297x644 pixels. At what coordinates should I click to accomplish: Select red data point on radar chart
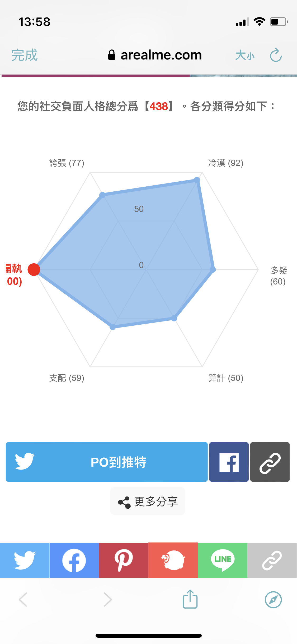point(34,270)
